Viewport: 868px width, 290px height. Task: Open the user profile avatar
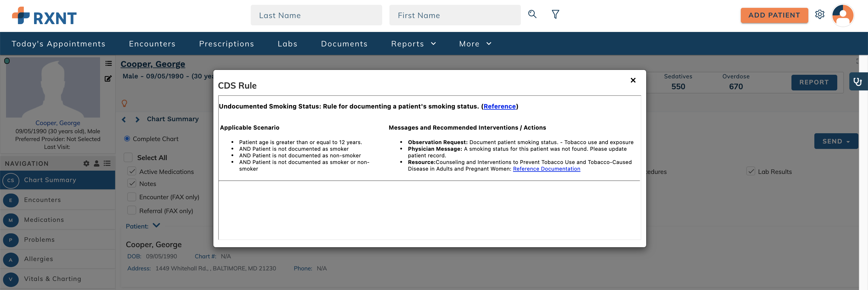[843, 15]
